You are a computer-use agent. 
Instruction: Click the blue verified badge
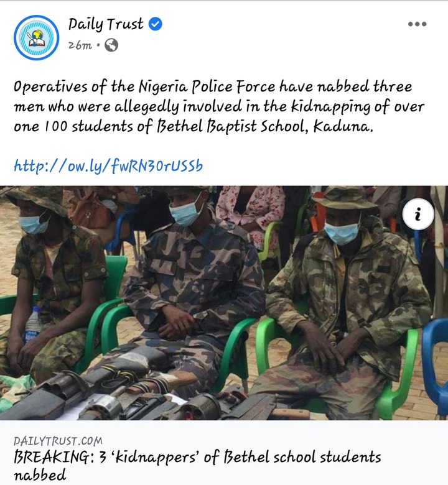156,24
